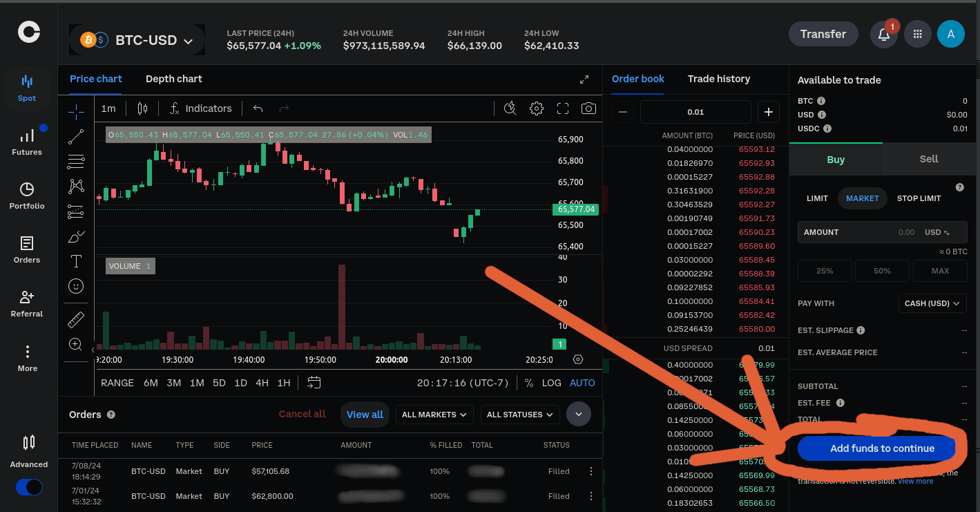
Task: Switch to the Depth chart tab
Action: click(x=173, y=79)
